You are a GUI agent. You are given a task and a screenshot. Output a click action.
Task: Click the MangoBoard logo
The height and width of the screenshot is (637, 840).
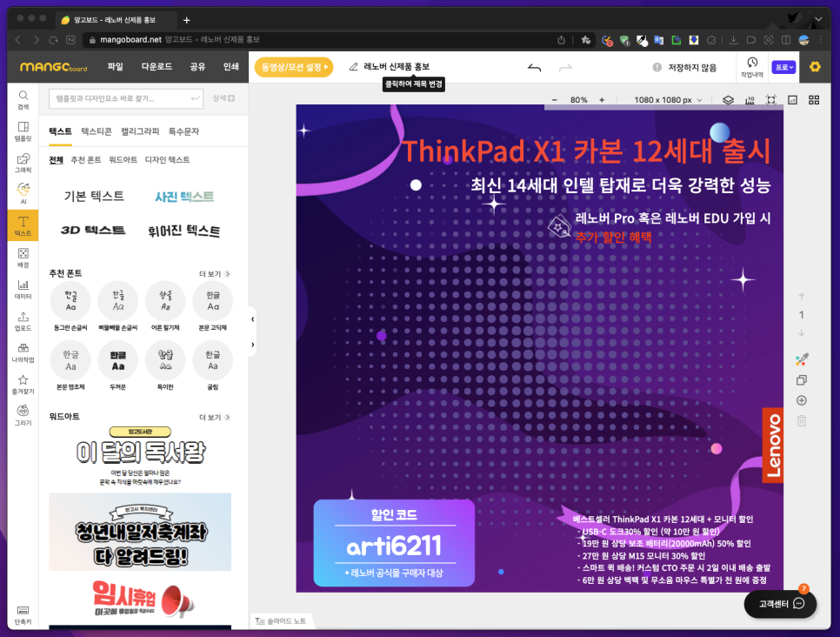coord(53,67)
